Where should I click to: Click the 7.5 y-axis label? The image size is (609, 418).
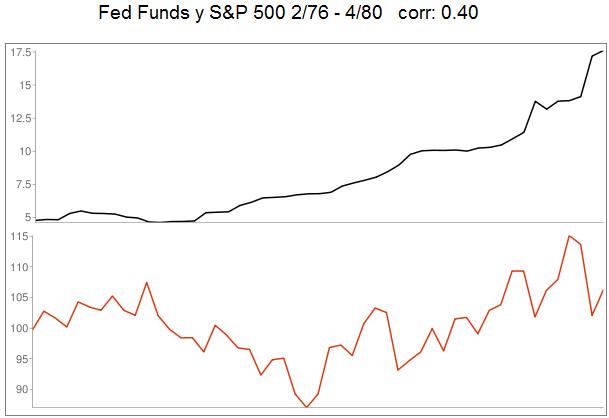pyautogui.click(x=19, y=184)
